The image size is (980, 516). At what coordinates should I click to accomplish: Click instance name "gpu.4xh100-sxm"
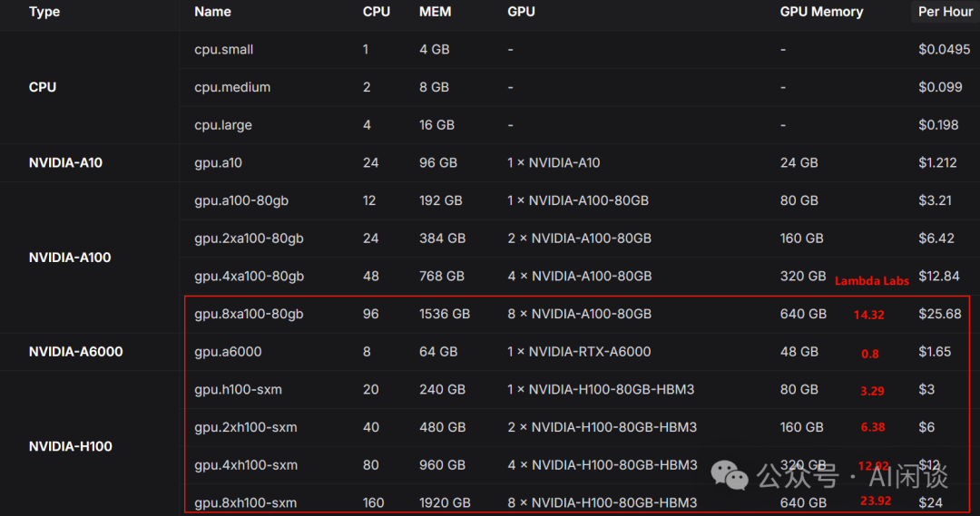point(246,465)
